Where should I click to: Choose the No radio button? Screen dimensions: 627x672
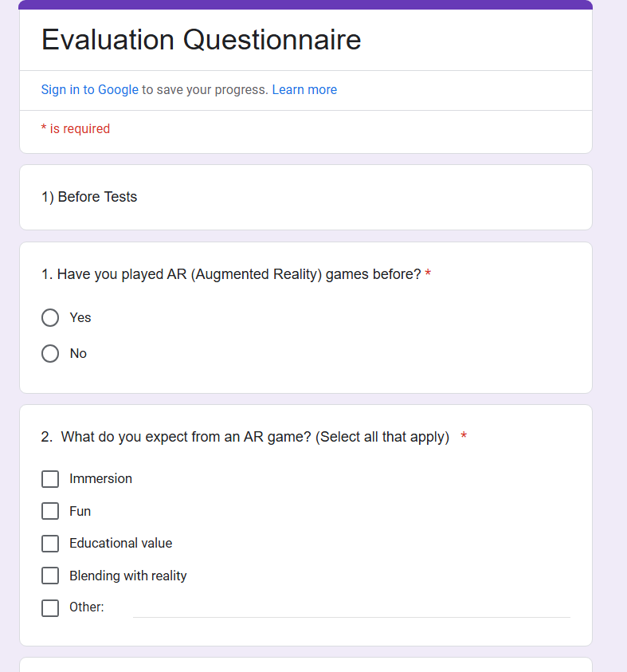click(50, 354)
